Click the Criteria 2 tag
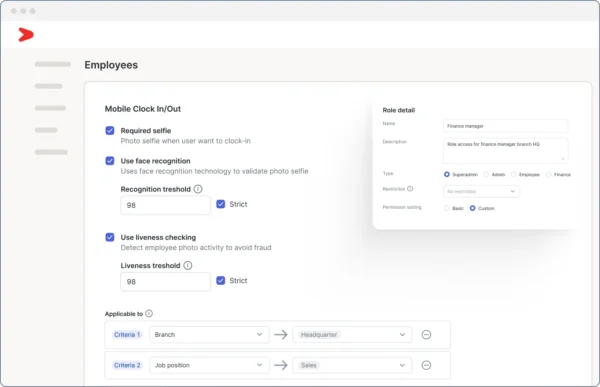Screen dimensions: 600x387 [x=127, y=365]
